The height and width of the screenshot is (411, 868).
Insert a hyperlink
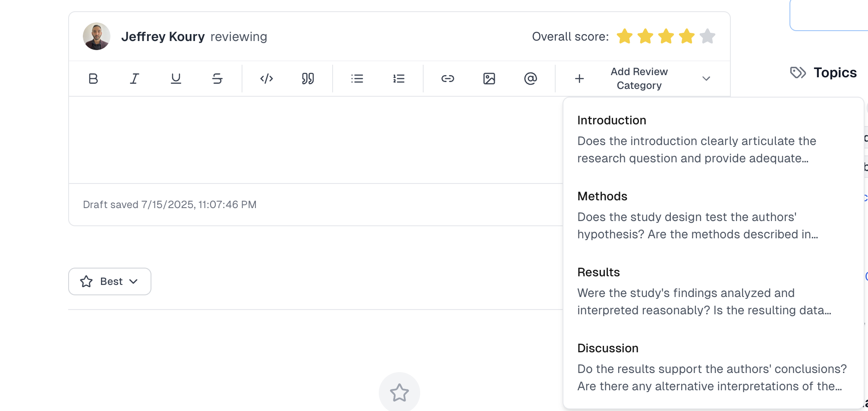pyautogui.click(x=447, y=79)
